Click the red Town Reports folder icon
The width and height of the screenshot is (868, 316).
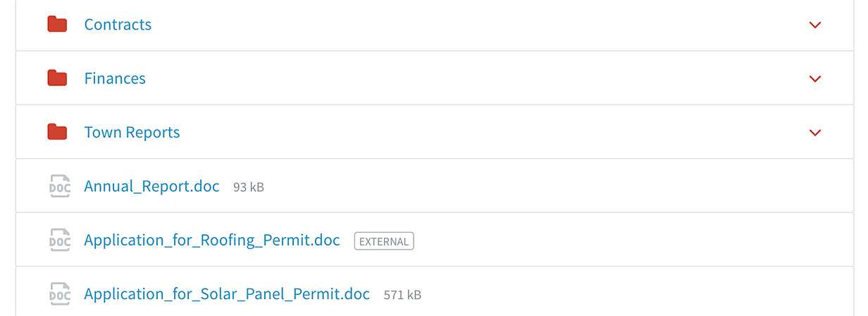tap(57, 133)
